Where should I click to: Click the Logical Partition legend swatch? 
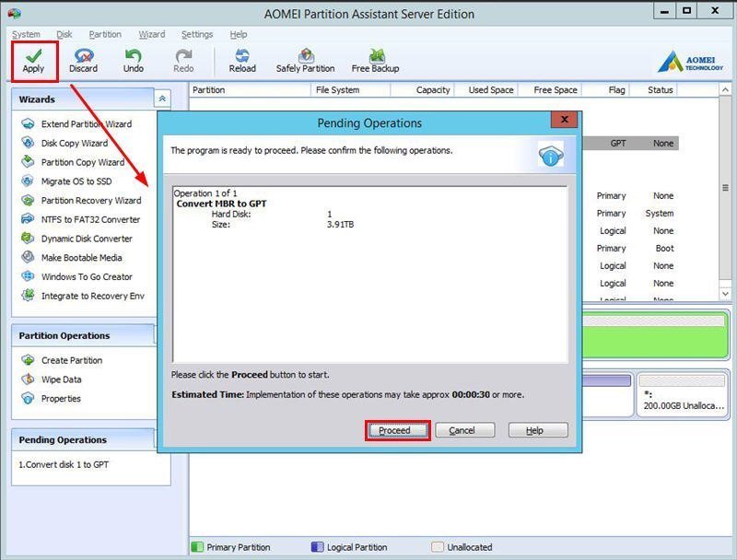(x=317, y=547)
